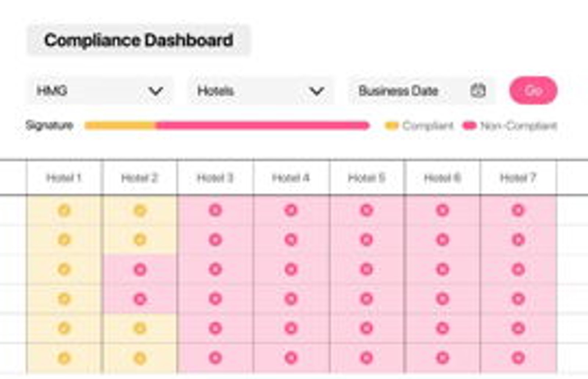Click Hotel 2 fifth row yellow status dot
The height and width of the screenshot is (379, 588).
click(140, 328)
